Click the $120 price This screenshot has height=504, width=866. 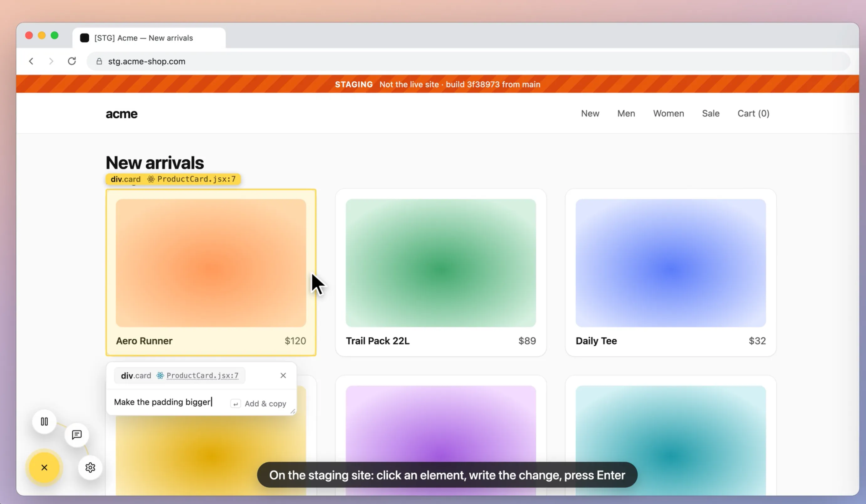tap(295, 341)
